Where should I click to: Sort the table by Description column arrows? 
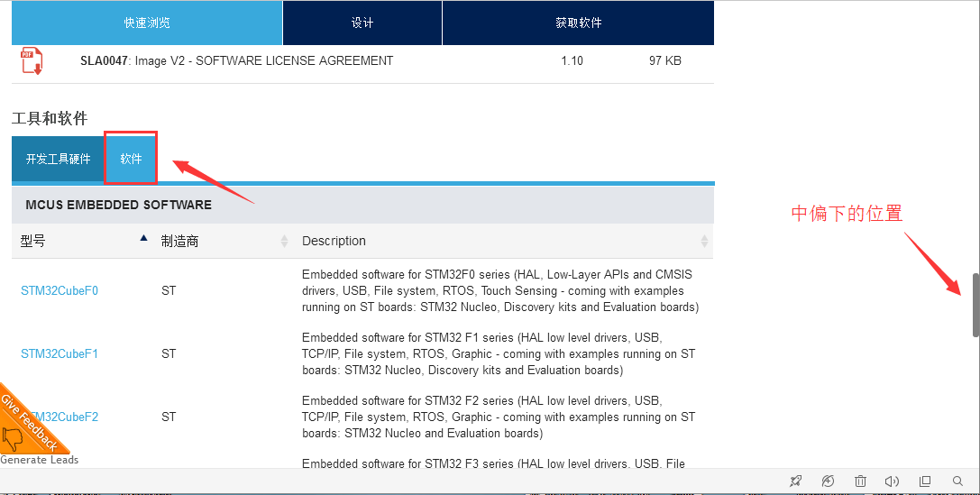(x=704, y=241)
